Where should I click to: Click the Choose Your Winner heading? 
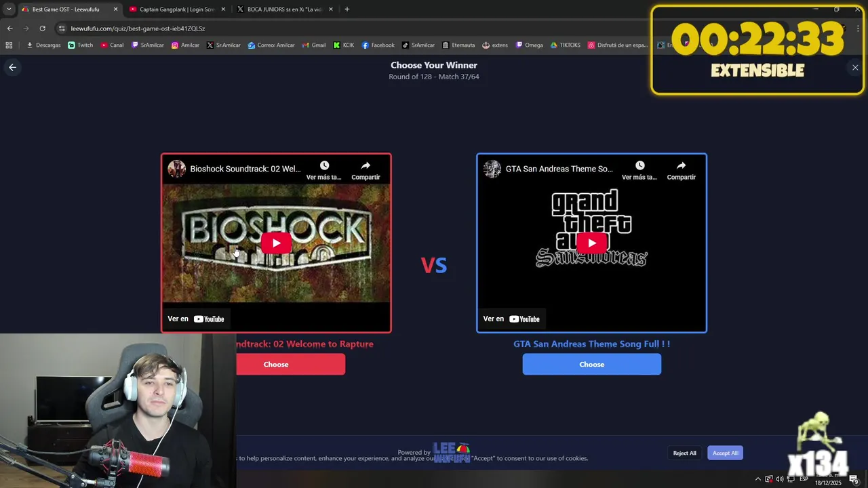pyautogui.click(x=434, y=65)
